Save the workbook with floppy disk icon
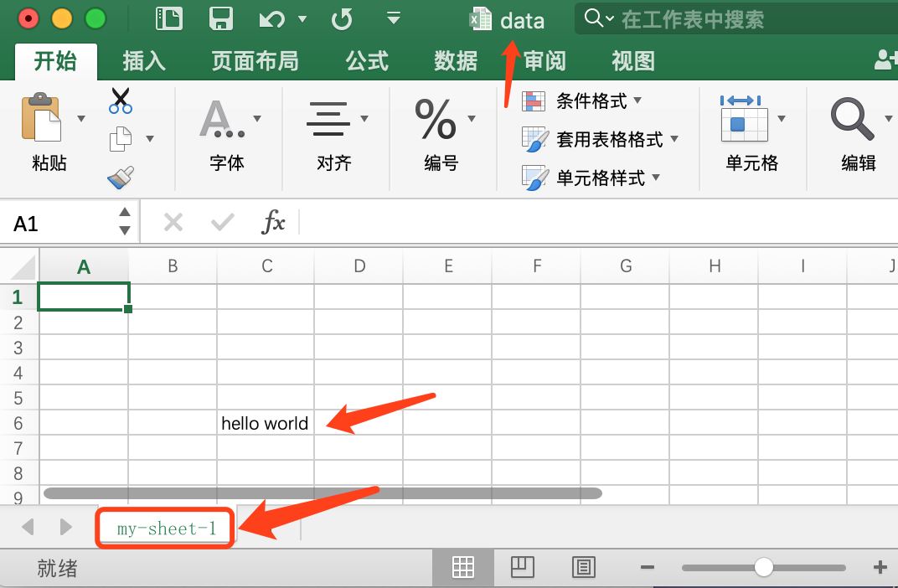This screenshot has height=588, width=898. 221,18
